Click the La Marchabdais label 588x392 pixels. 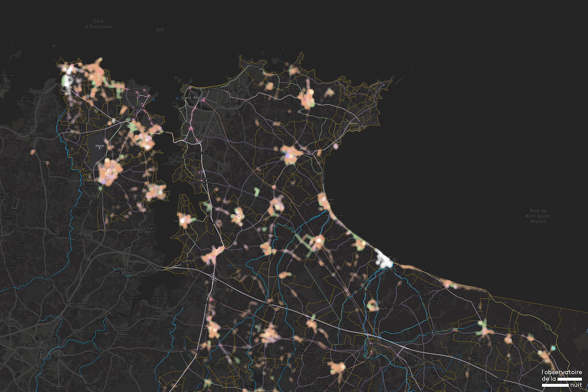coord(83,208)
